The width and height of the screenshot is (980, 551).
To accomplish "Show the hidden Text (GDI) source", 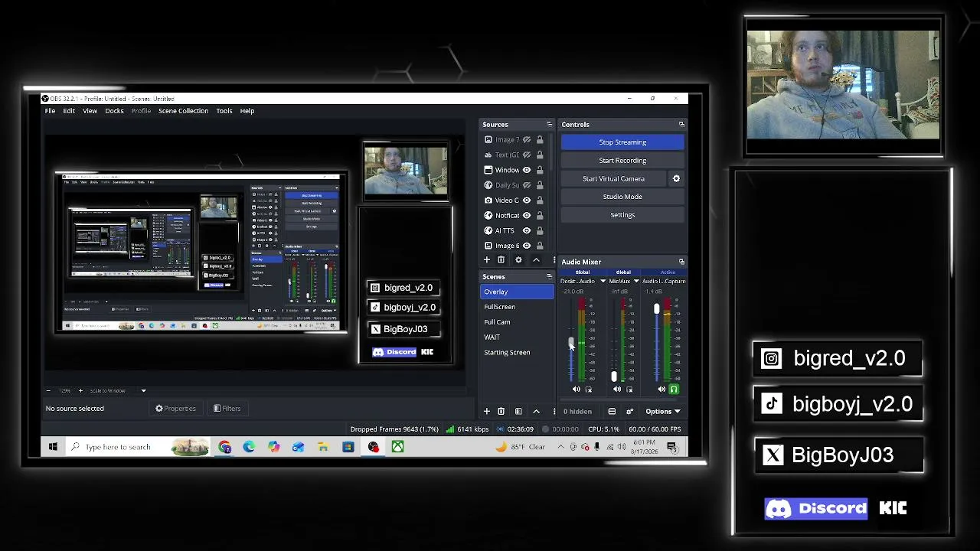I will 527,155.
